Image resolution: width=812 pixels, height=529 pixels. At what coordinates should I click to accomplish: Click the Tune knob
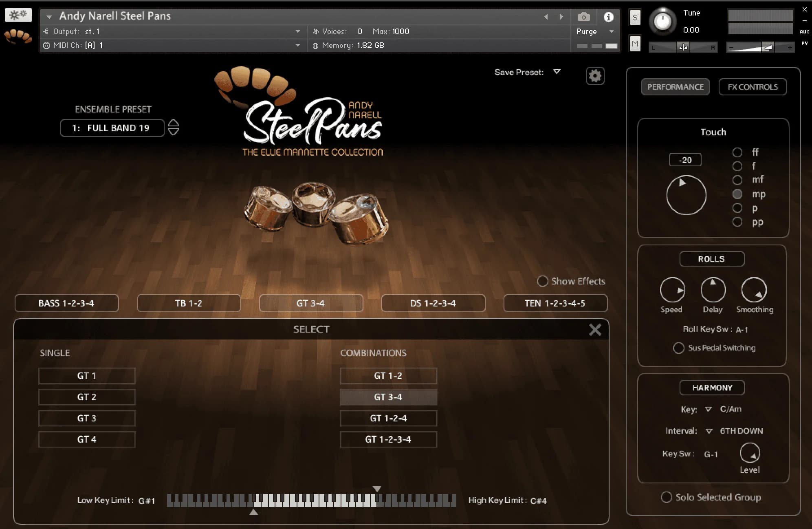click(x=662, y=21)
